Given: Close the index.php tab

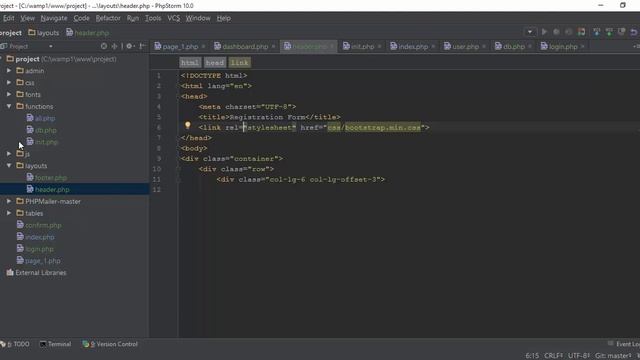Looking at the screenshot, I should 433,47.
